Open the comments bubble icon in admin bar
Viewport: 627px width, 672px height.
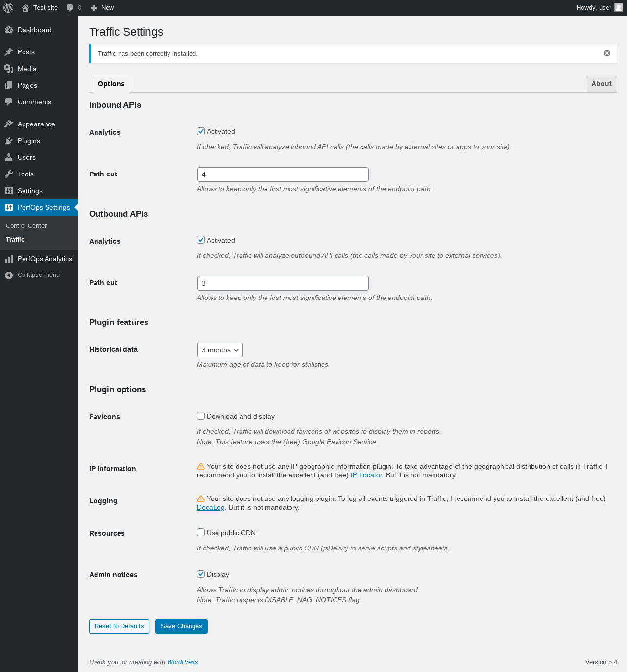point(70,8)
